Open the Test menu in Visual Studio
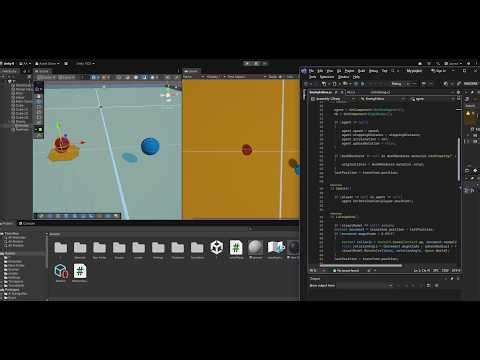Image resolution: width=480 pixels, height=360 pixels. 384,71
